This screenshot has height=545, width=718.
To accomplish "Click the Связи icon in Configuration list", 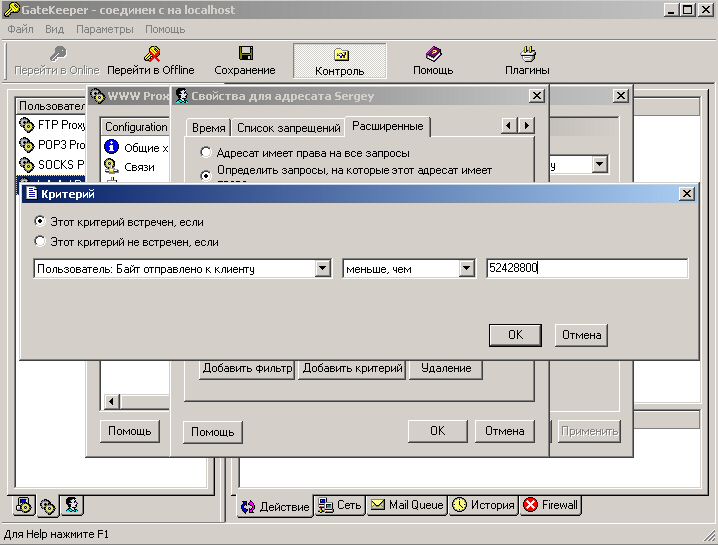I will click(x=111, y=167).
